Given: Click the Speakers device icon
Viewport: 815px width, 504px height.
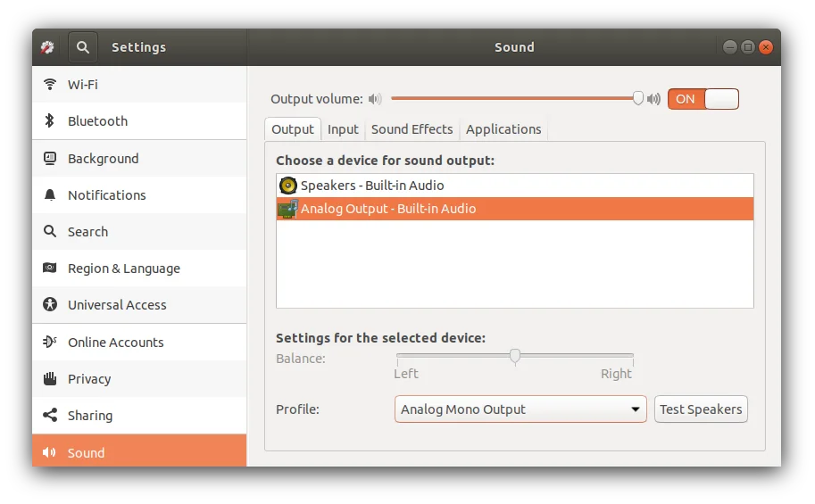Looking at the screenshot, I should point(288,186).
